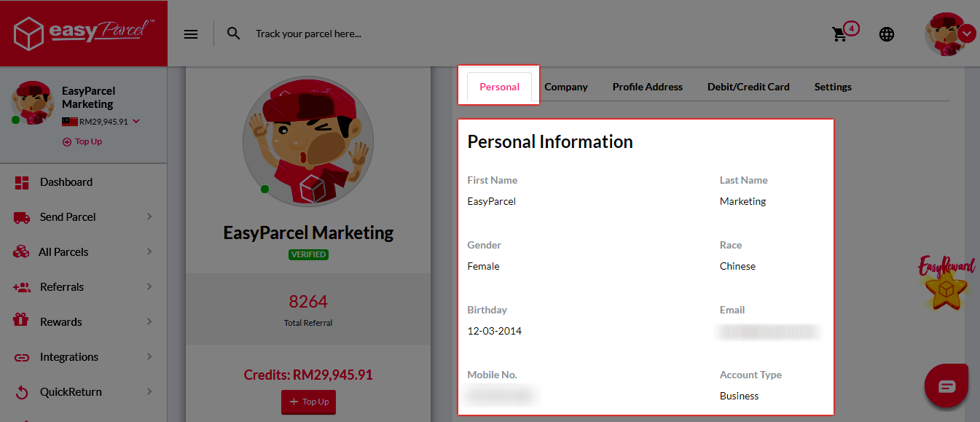This screenshot has height=422, width=980.
Task: Open the EasyReward star badge
Action: pyautogui.click(x=946, y=283)
